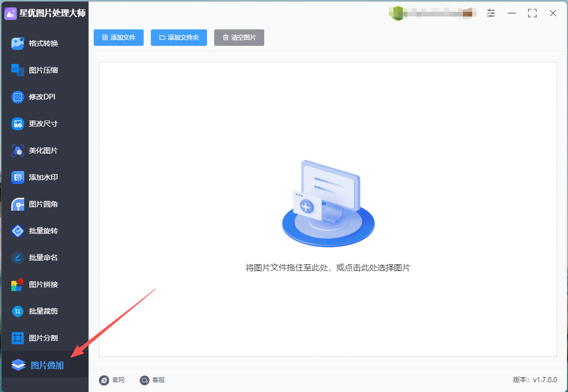Select 图片圆角 label in sidebar
This screenshot has height=392, width=568.
point(43,204)
